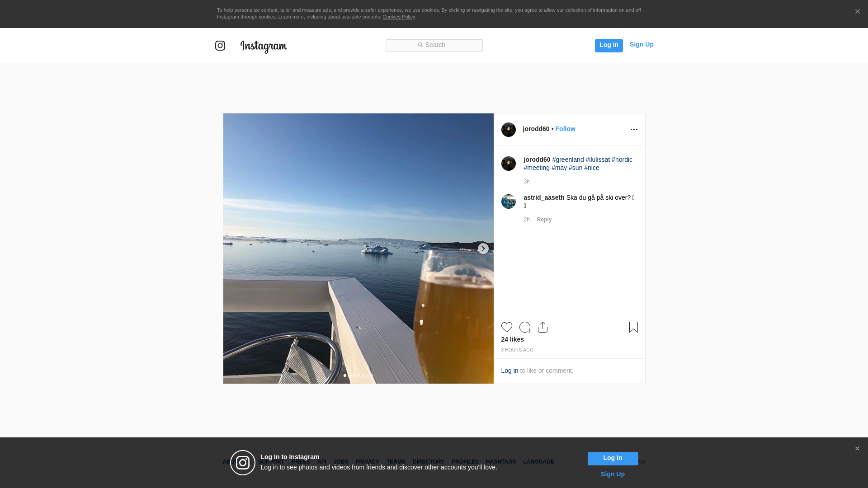Open jorodd60 profile avatar in header

pyautogui.click(x=508, y=130)
